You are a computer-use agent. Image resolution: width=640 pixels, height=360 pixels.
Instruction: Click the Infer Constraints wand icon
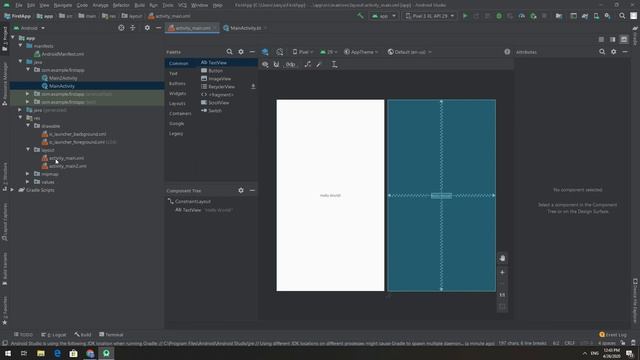pos(319,64)
